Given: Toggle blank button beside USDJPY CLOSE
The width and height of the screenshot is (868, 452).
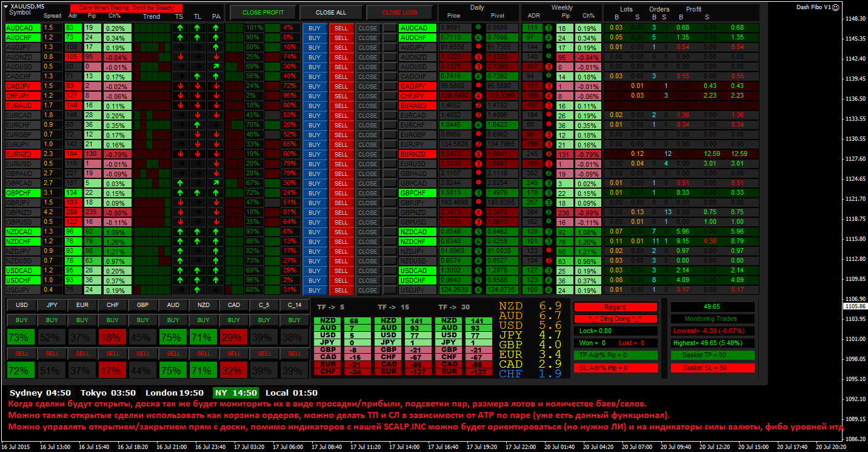Looking at the screenshot, I should click(x=389, y=290).
